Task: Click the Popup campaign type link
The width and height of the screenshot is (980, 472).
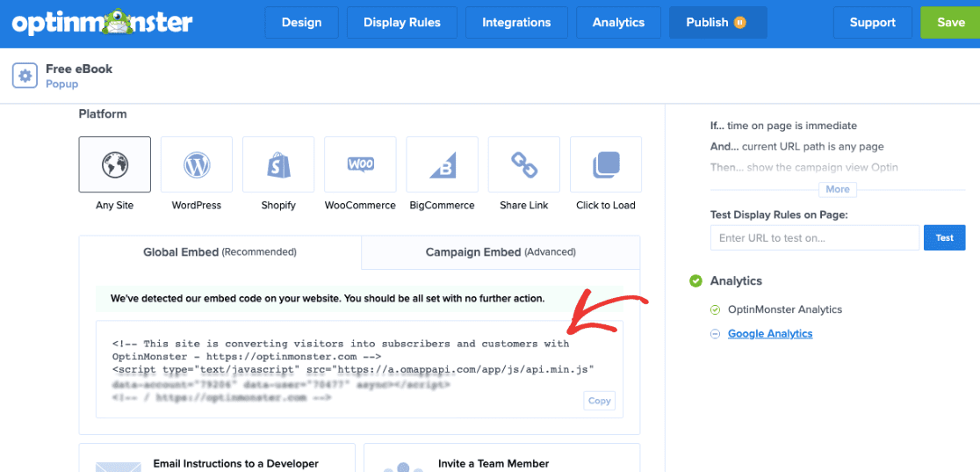Action: pyautogui.click(x=61, y=84)
